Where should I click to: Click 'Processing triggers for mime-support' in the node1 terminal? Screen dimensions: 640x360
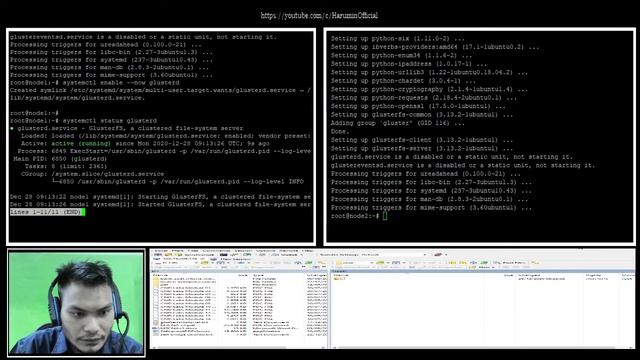pyautogui.click(x=111, y=75)
